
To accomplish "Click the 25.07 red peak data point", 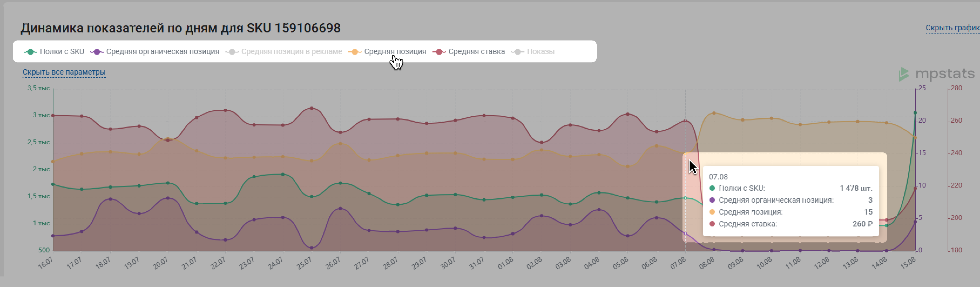I will [312, 108].
